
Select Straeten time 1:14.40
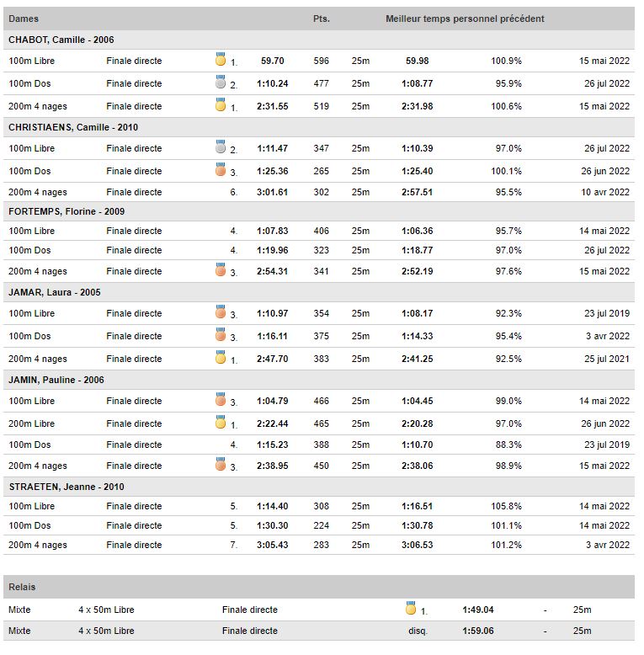(x=272, y=506)
